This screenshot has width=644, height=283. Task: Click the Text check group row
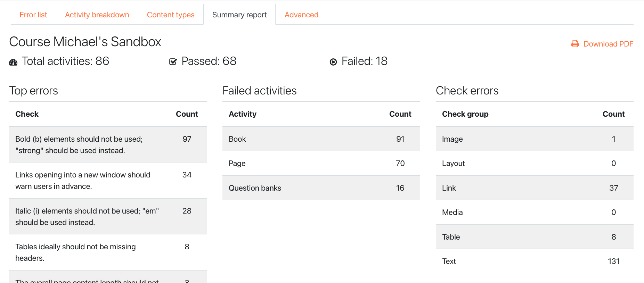pos(535,261)
